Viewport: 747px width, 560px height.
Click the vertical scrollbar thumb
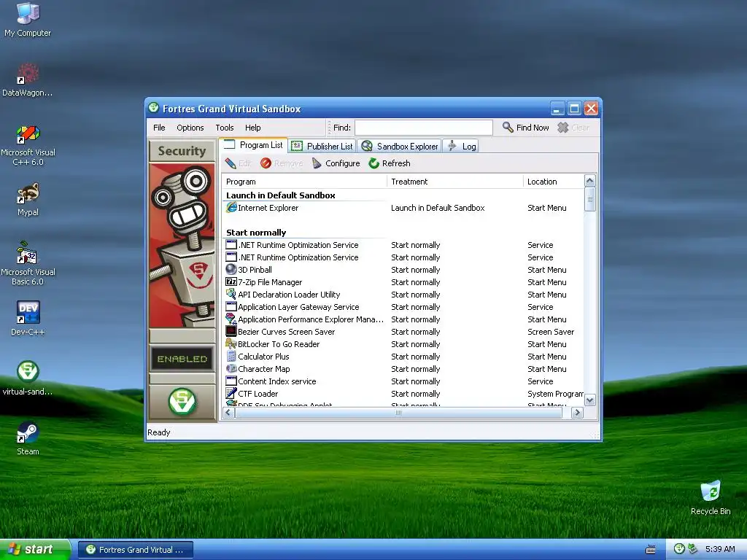point(589,200)
